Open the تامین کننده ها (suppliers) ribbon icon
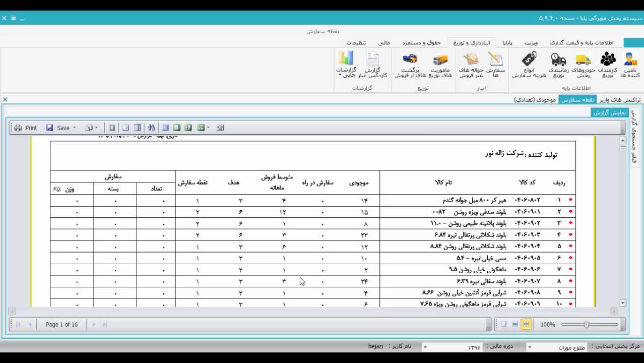The width and height of the screenshot is (644, 363). (630, 65)
